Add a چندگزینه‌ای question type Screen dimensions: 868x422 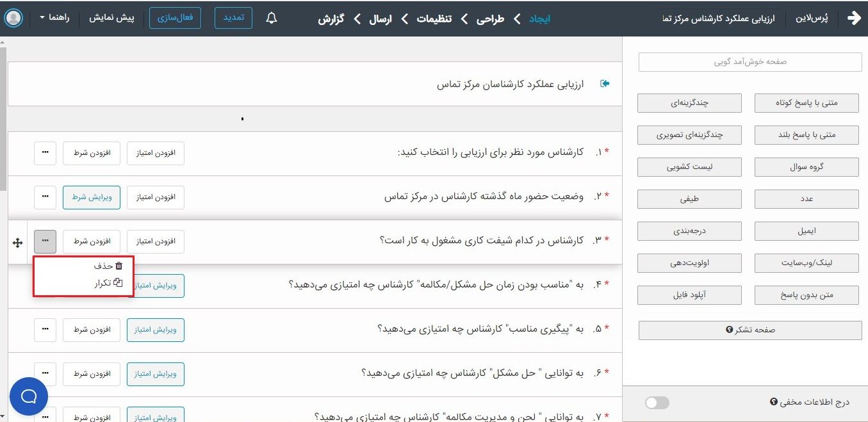[689, 102]
